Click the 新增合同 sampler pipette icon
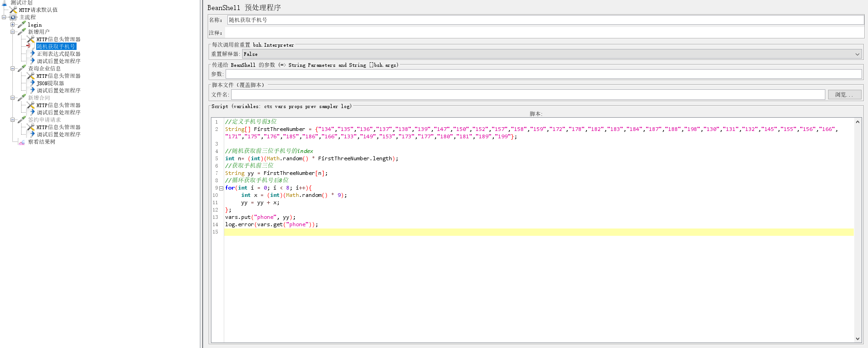The image size is (868, 348). [22, 98]
